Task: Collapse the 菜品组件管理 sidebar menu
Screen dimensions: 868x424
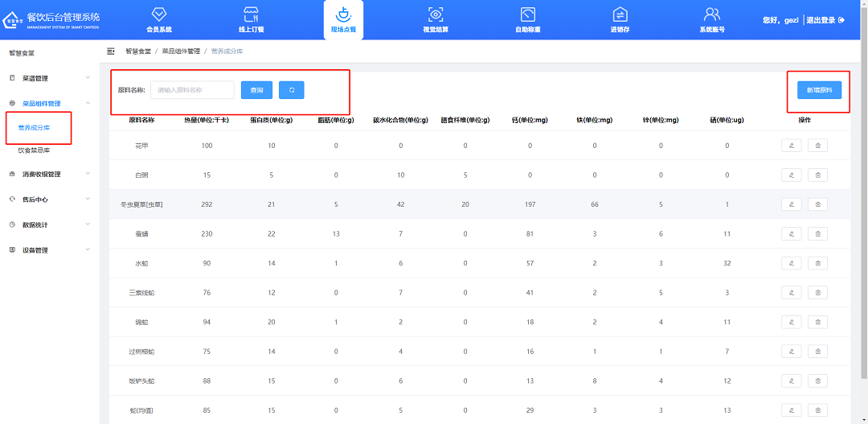Action: pyautogui.click(x=48, y=104)
